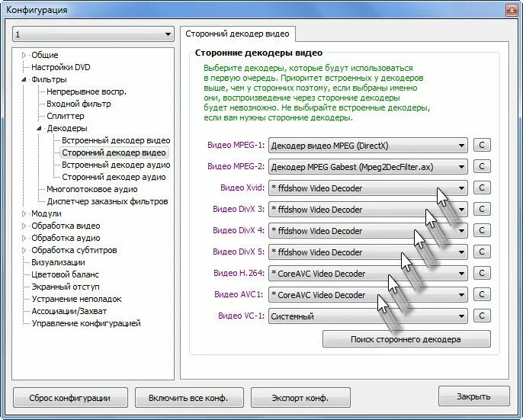Select Цветовой баланс in the tree
Image resolution: width=523 pixels, height=420 pixels.
[65, 274]
